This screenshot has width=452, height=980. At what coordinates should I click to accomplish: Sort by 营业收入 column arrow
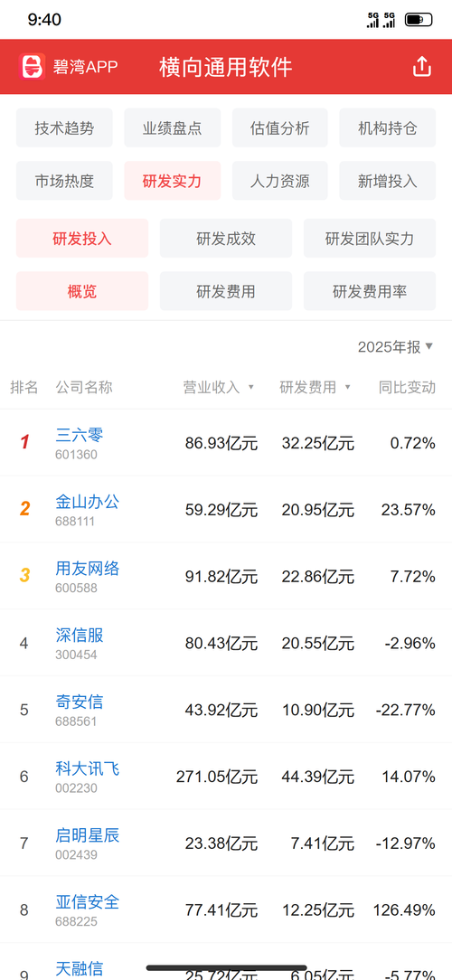(x=251, y=388)
